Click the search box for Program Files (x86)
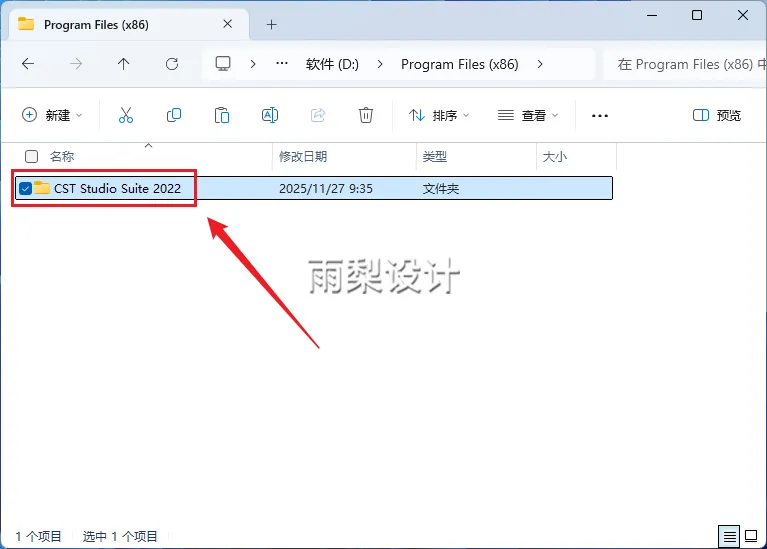767x549 pixels. 685,64
